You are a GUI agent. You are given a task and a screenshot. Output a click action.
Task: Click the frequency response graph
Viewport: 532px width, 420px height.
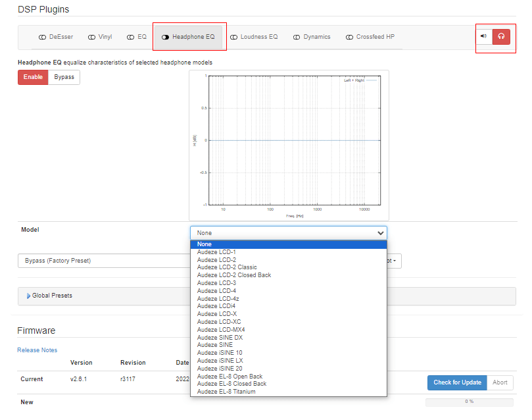coord(289,145)
